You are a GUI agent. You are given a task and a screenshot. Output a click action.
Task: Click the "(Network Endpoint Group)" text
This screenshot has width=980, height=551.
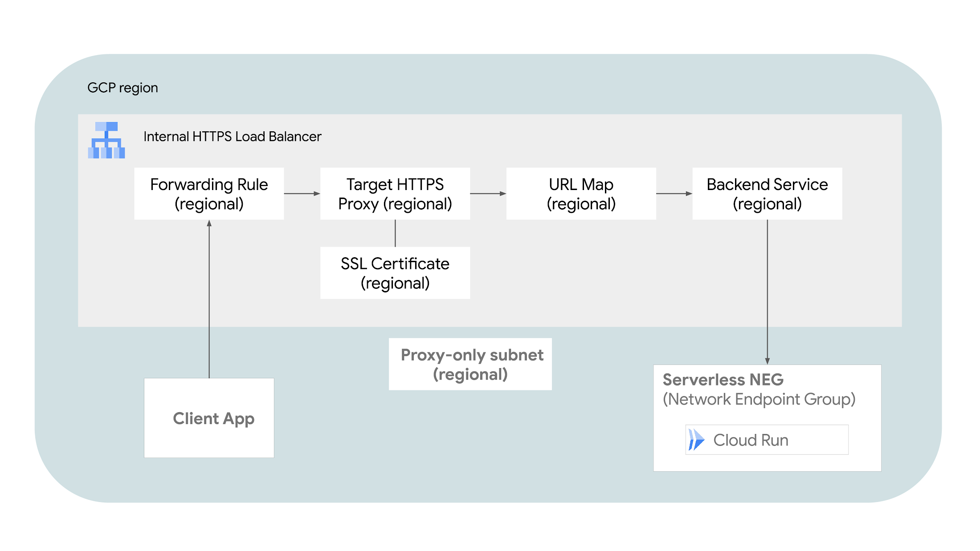759,400
